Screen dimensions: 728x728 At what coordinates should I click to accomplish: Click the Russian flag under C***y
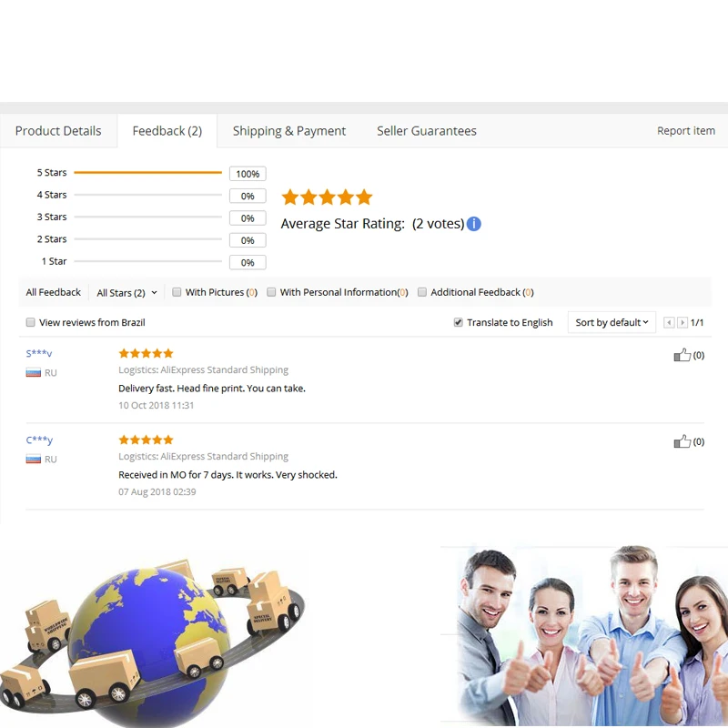[34, 460]
